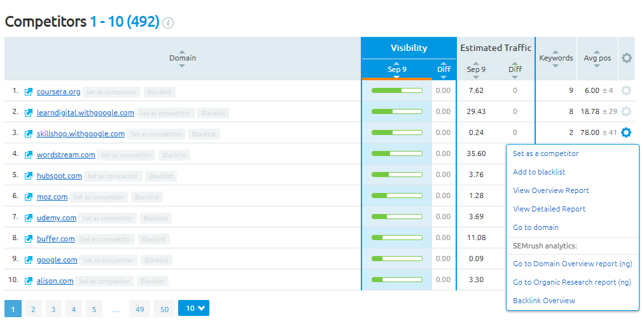Blacklist buffer.com

154,239
